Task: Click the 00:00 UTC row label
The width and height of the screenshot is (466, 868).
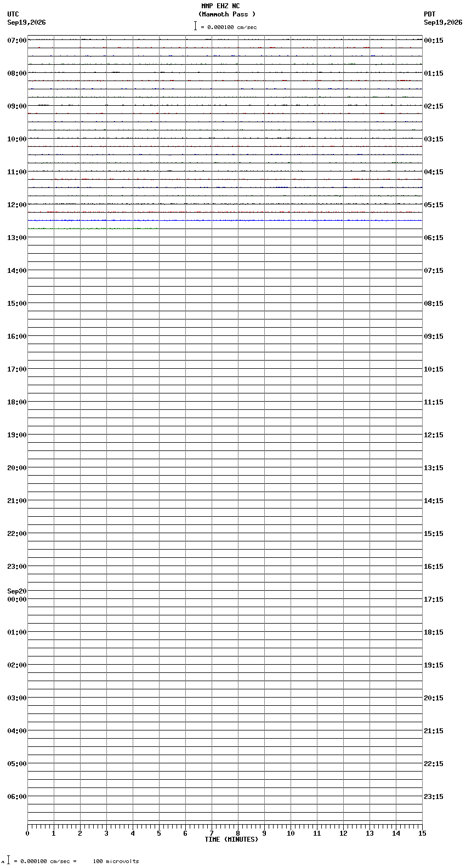Action: point(17,599)
